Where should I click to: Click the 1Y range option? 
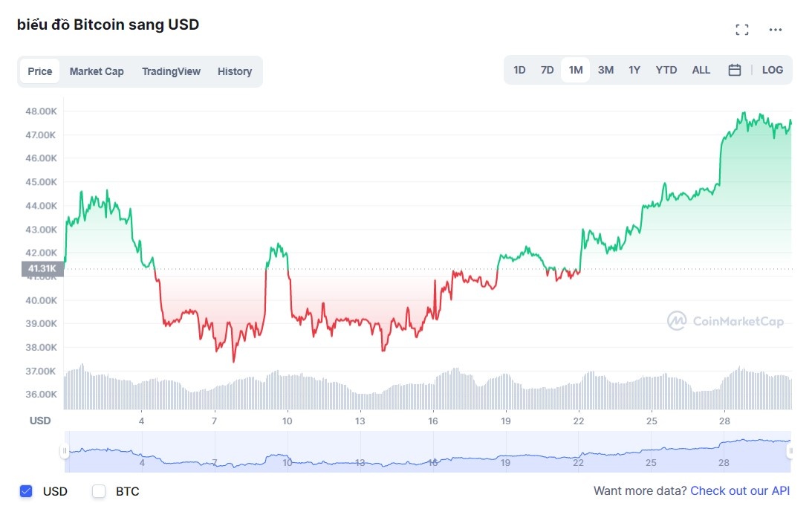pyautogui.click(x=634, y=69)
